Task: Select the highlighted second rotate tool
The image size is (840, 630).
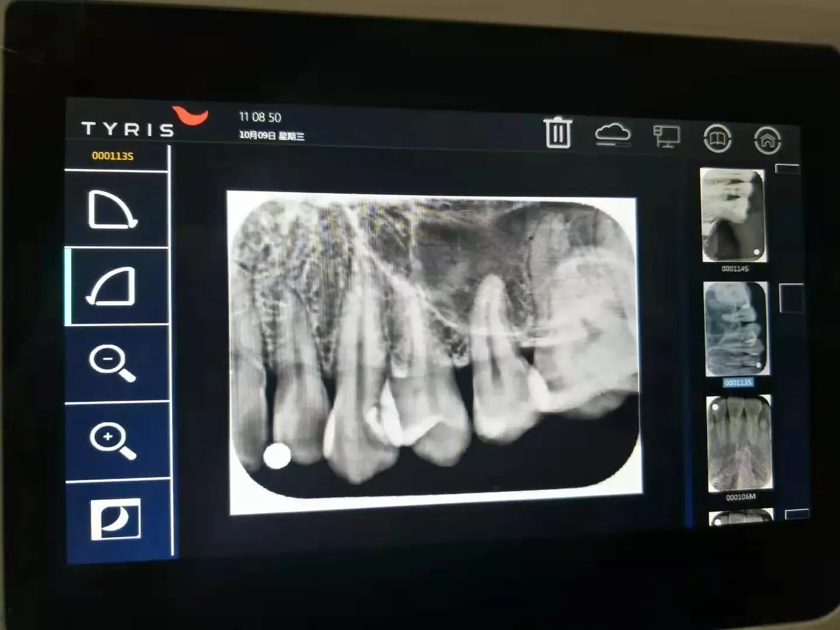Action: coord(111,286)
